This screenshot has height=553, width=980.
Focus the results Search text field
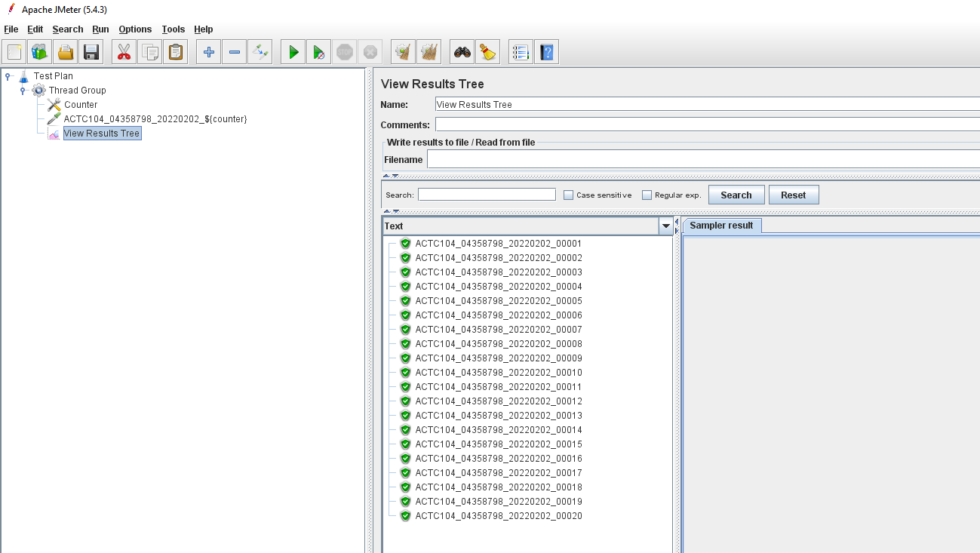(x=487, y=195)
